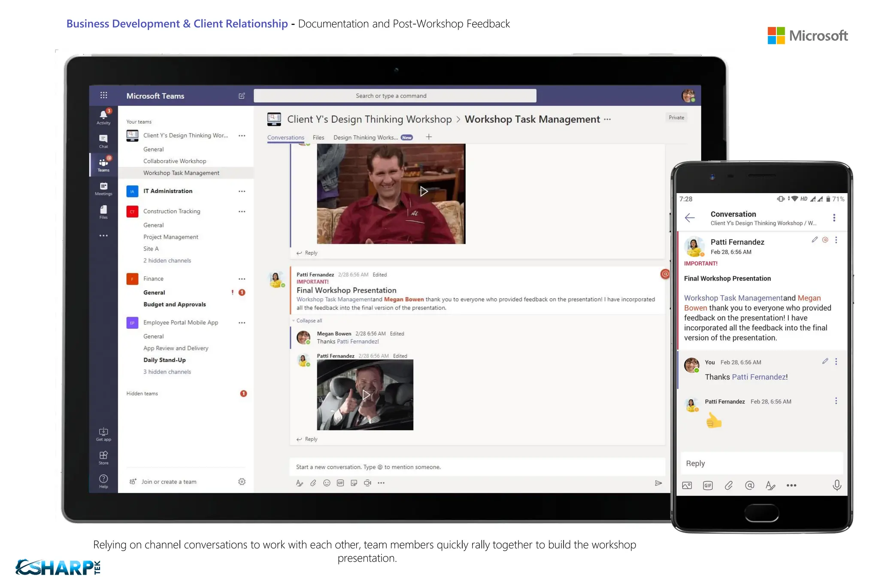Open channel options beside Workshop Task Management title
879x588 pixels.
coord(607,119)
